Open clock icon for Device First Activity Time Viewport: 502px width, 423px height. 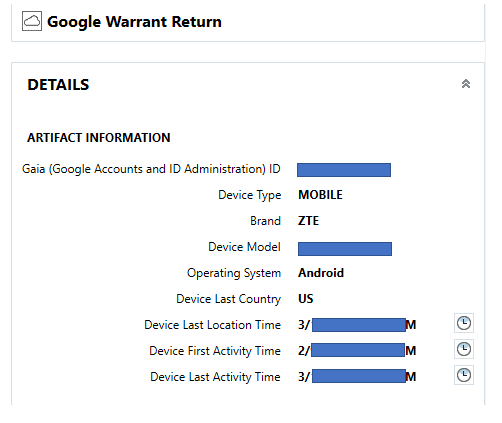[x=464, y=349]
